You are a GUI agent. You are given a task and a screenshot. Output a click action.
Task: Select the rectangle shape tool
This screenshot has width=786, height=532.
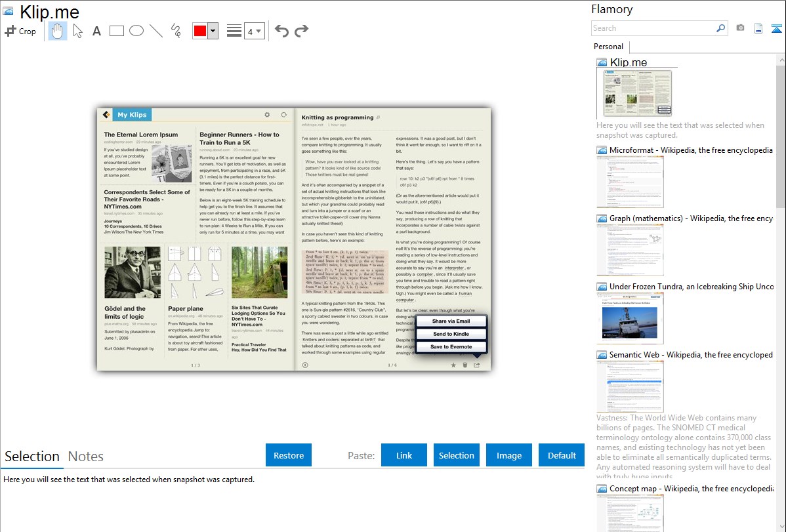coord(116,31)
